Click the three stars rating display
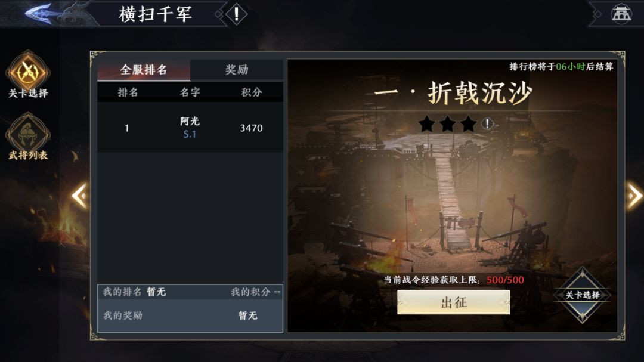Viewport: 644px width, 362px height. (447, 123)
